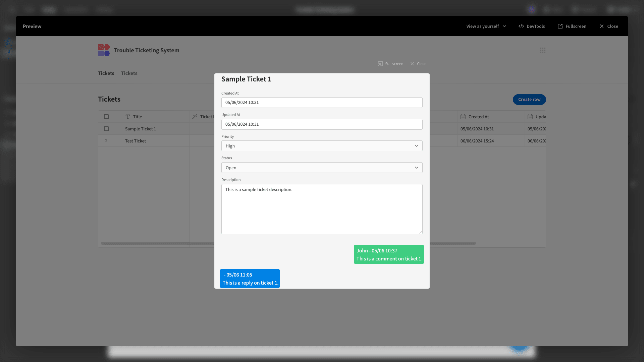Viewport: 644px width, 362px height.
Task: Check the Sample Ticket 1 row checkbox
Action: pos(106,129)
